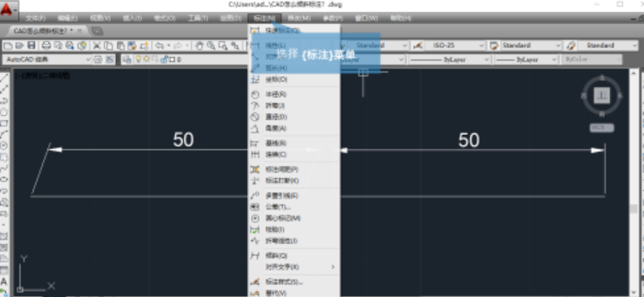Create a new drawing with New icon

pos(8,45)
